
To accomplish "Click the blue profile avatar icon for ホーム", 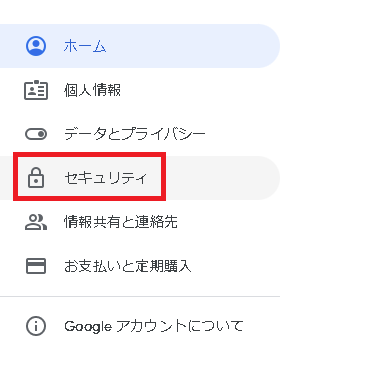I will click(x=36, y=46).
